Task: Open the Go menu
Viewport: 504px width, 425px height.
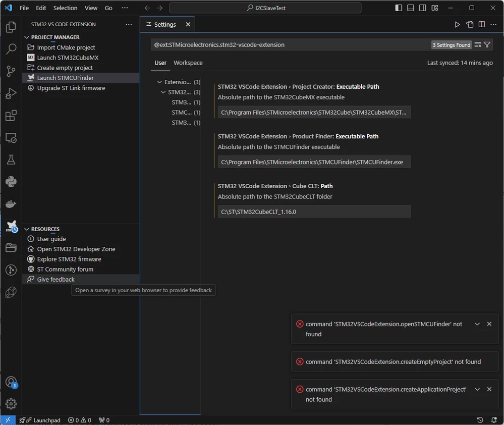Action: coord(108,8)
